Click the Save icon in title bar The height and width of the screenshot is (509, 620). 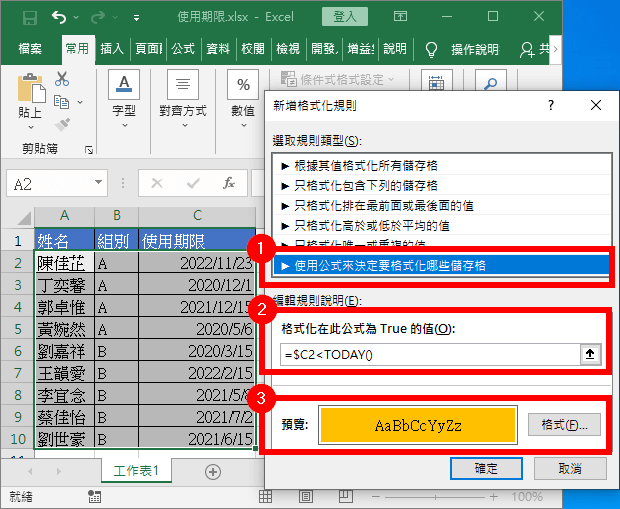(x=30, y=17)
